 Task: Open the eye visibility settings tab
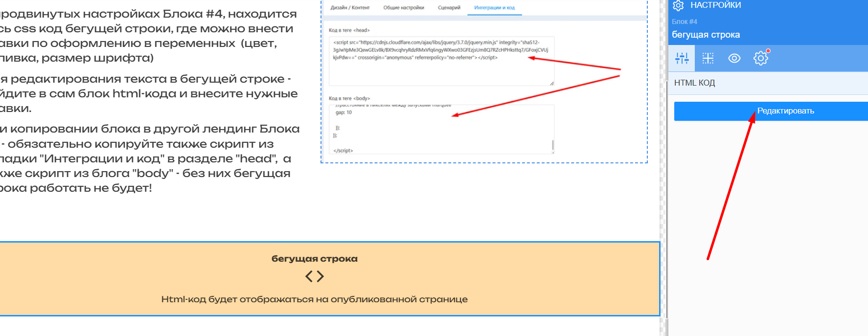pos(734,59)
